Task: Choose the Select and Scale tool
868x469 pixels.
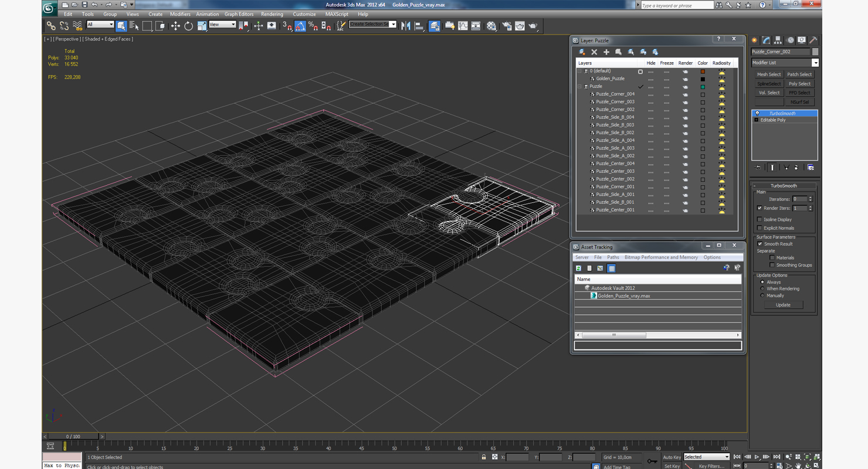Action: point(202,26)
